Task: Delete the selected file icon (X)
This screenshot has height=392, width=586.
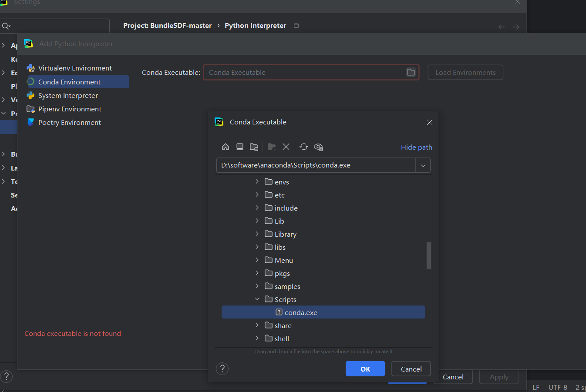Action: click(286, 147)
